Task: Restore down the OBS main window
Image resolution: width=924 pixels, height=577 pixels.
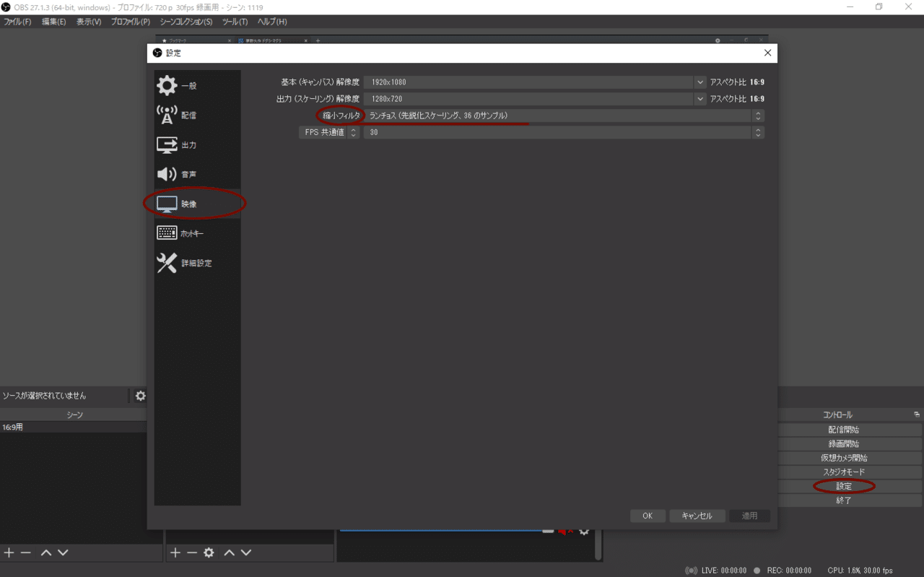Action: click(879, 7)
